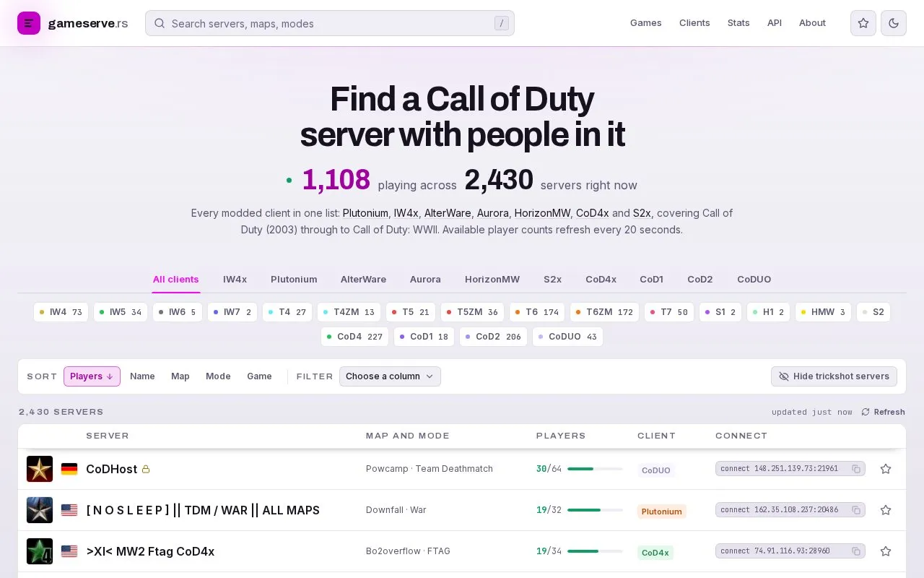Sort servers by Mode
924x578 pixels.
pyautogui.click(x=218, y=376)
